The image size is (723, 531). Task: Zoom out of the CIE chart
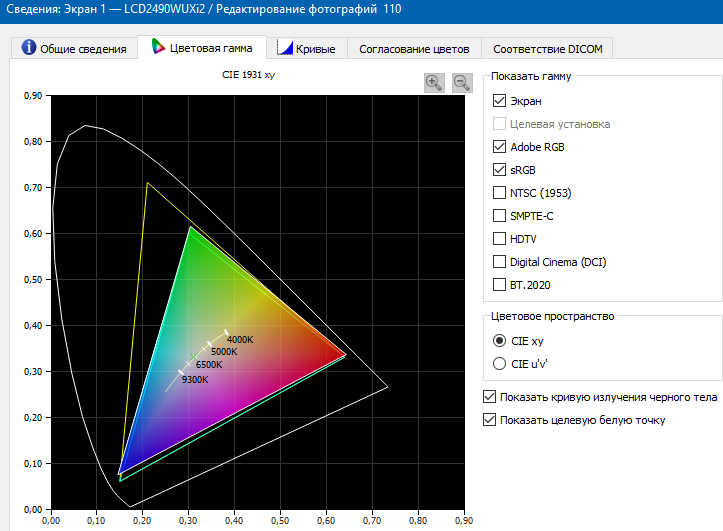click(x=462, y=83)
